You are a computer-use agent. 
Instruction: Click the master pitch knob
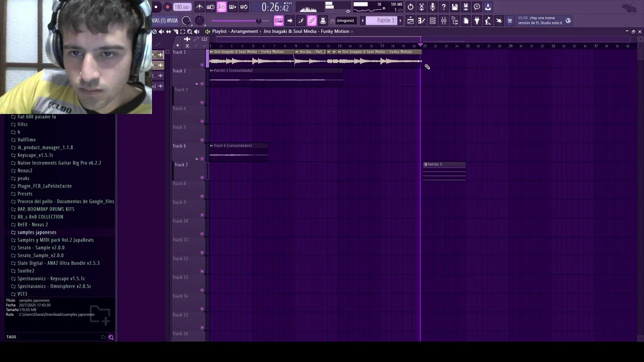(200, 21)
